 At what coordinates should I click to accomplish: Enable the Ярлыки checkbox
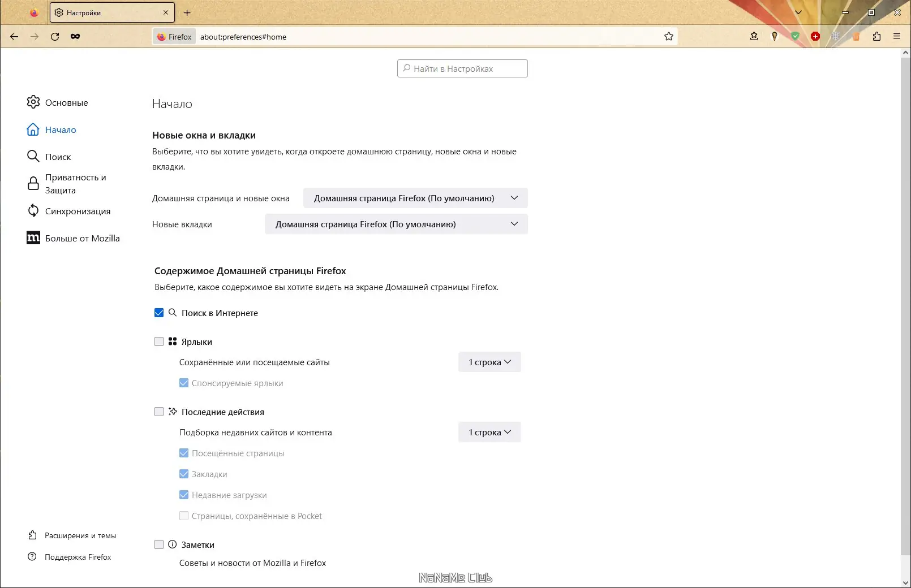coord(159,341)
